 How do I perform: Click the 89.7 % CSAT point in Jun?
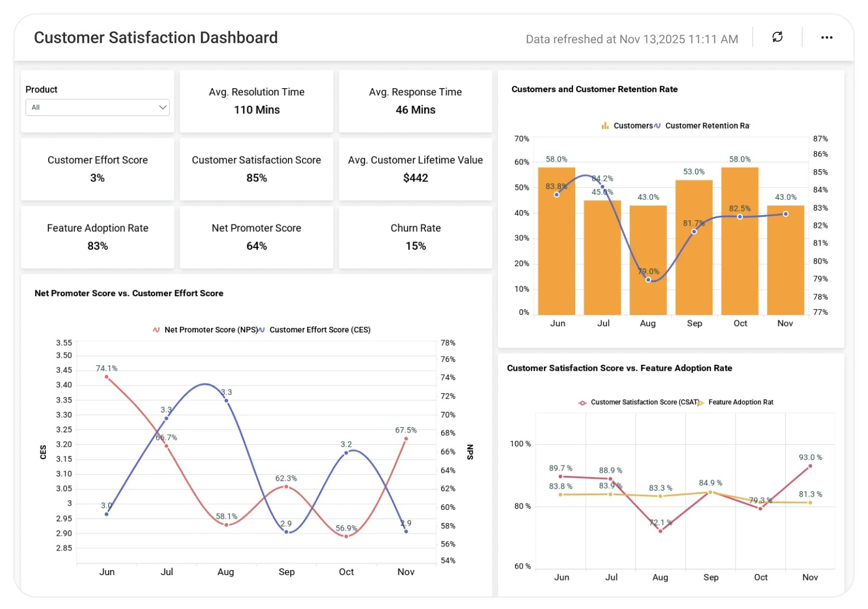tap(560, 476)
